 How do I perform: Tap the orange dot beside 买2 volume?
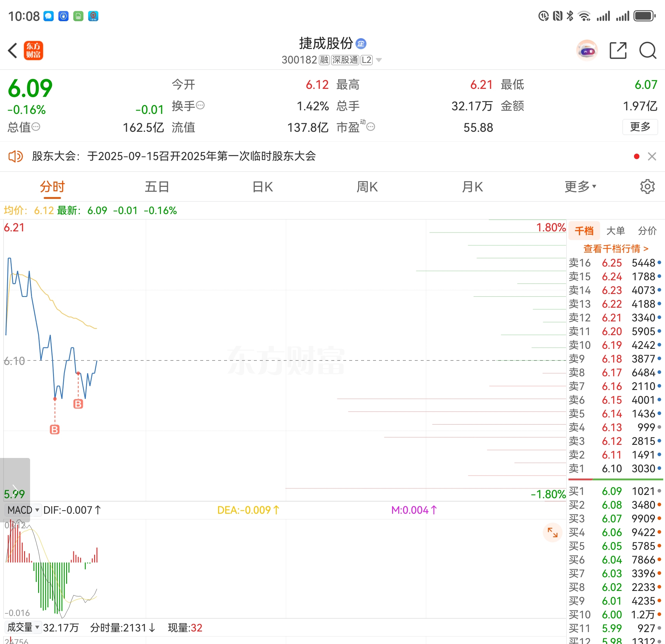659,504
